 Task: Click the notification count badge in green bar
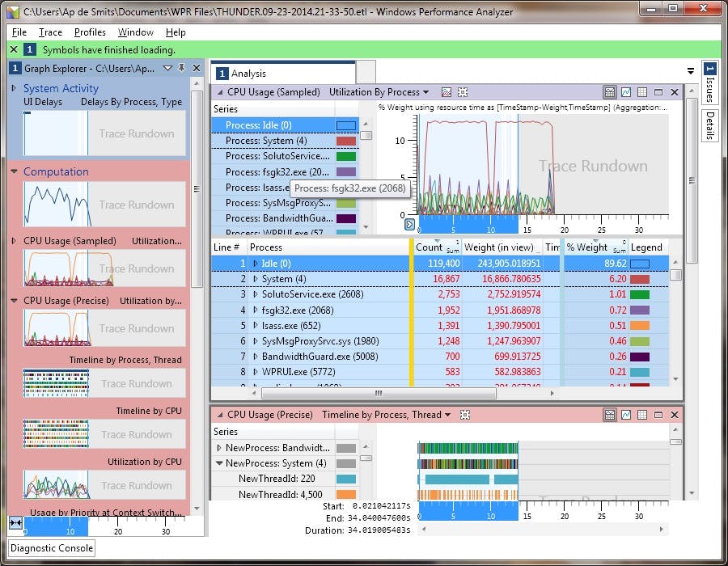pos(30,49)
